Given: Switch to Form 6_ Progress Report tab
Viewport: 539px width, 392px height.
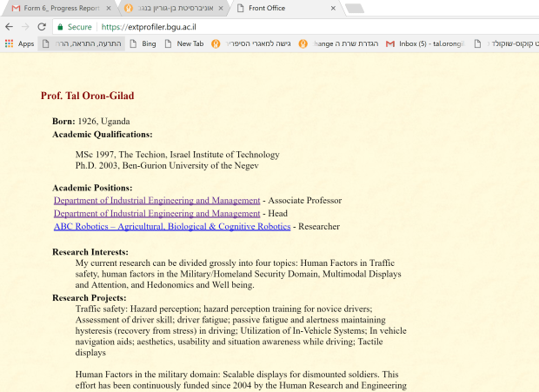Looking at the screenshot, I should 58,9.
